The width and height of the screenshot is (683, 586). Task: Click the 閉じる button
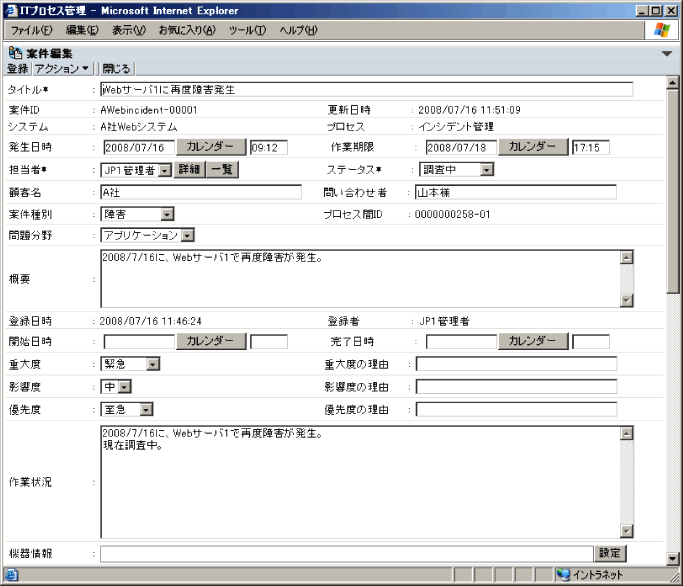tap(116, 69)
